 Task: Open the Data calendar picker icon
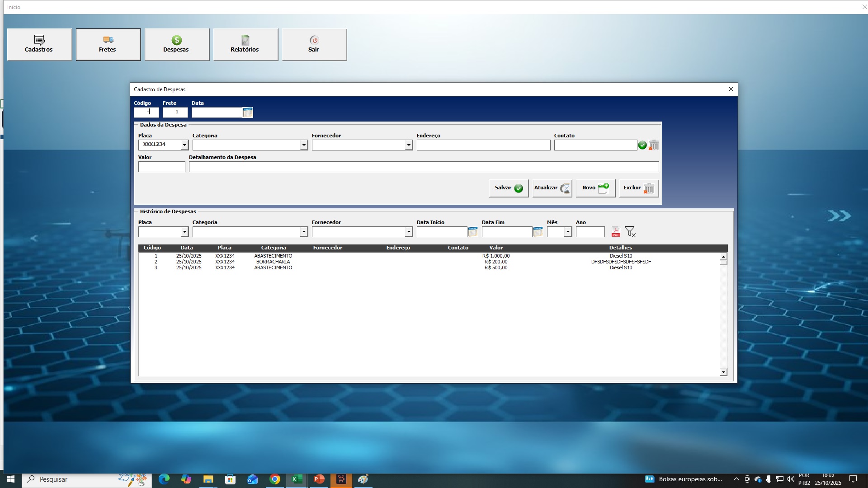[248, 113]
